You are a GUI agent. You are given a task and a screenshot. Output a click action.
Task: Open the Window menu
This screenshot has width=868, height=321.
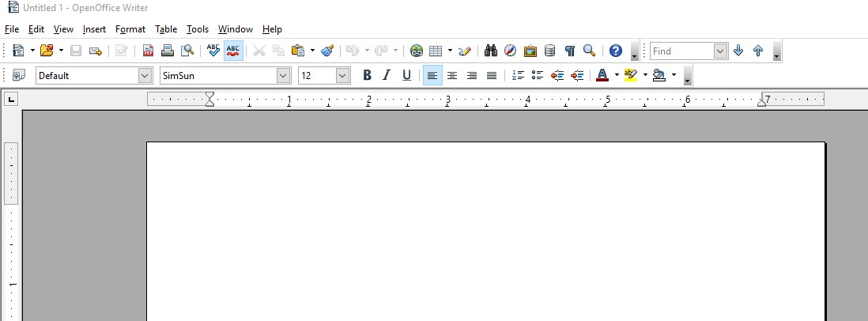point(236,29)
